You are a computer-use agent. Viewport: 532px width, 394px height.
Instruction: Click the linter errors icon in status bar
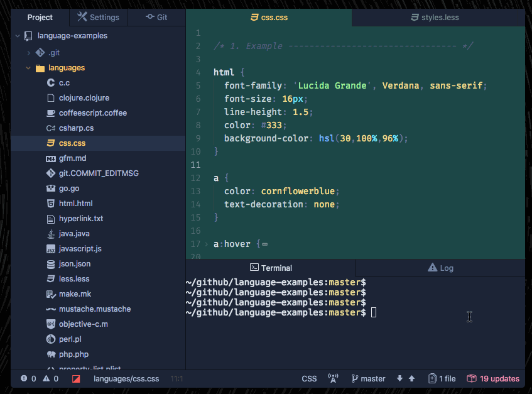24,378
